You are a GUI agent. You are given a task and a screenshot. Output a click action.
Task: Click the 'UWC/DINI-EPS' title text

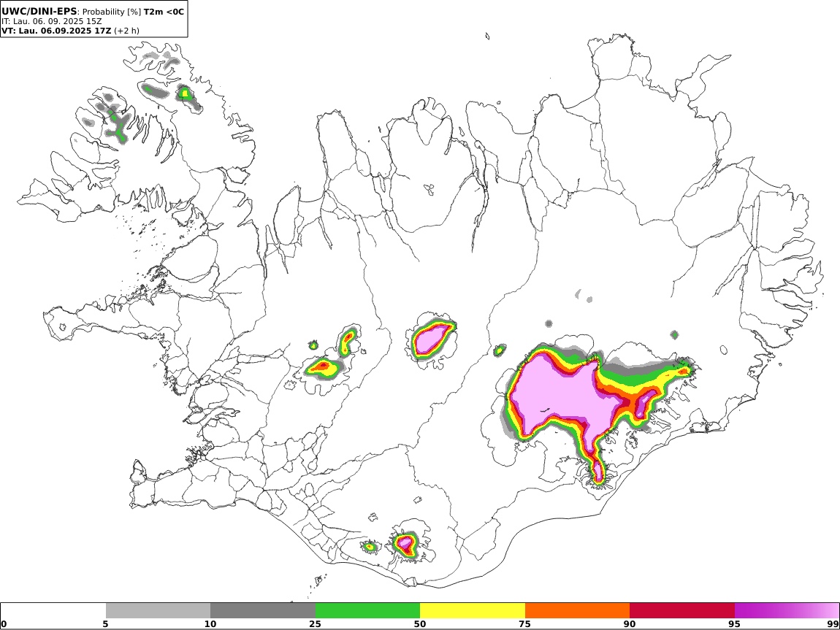39,11
